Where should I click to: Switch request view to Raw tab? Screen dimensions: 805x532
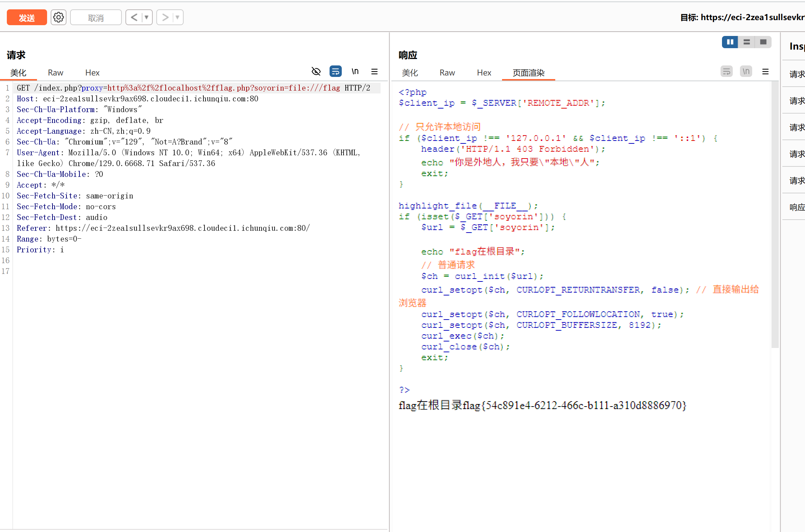(55, 73)
